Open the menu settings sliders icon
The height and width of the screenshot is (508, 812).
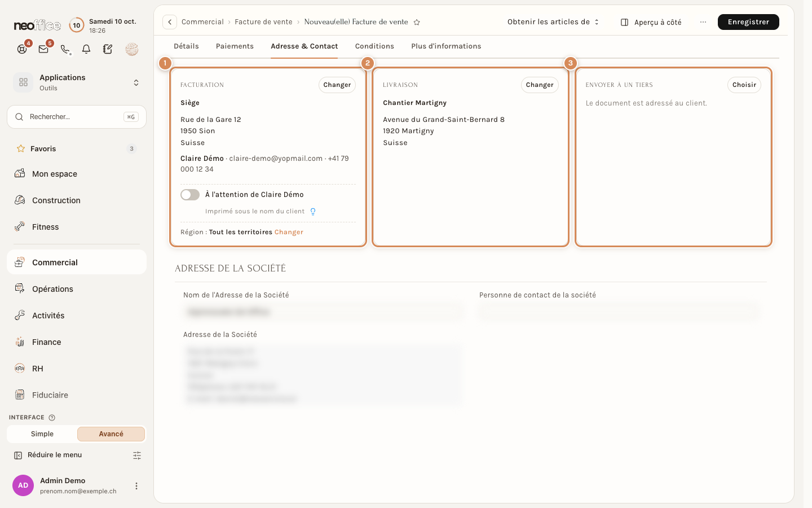(x=137, y=456)
